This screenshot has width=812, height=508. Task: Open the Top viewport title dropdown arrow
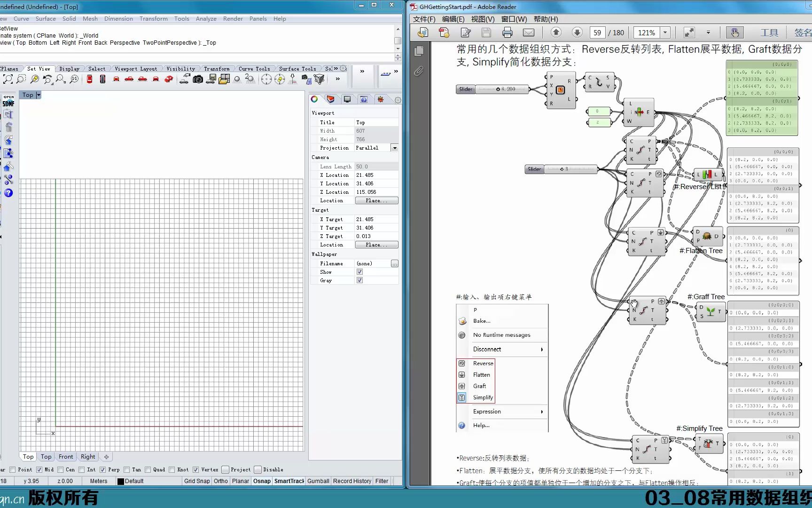[39, 95]
